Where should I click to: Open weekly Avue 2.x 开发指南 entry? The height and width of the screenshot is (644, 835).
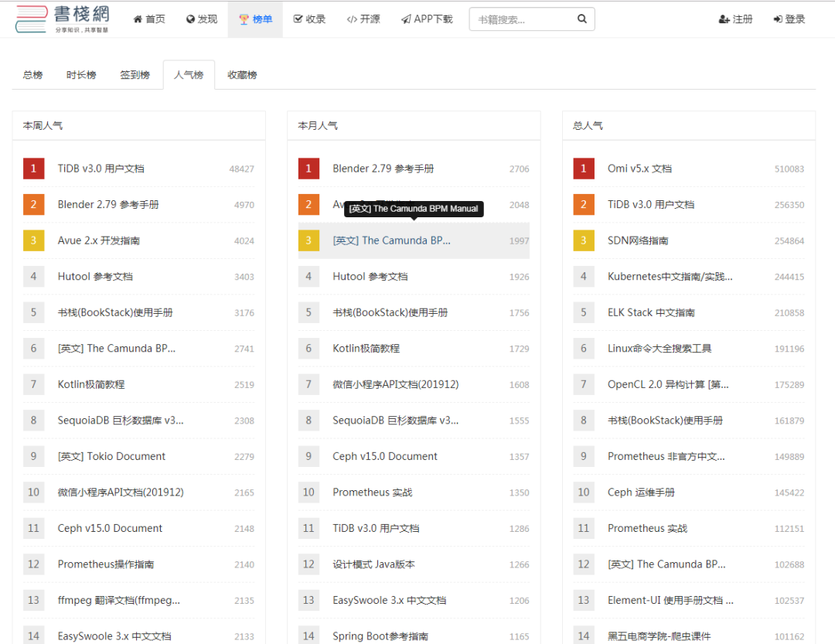(x=99, y=240)
